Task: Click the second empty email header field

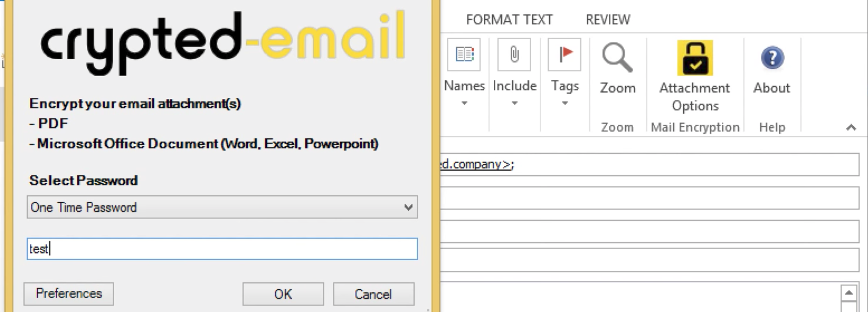Action: click(649, 231)
